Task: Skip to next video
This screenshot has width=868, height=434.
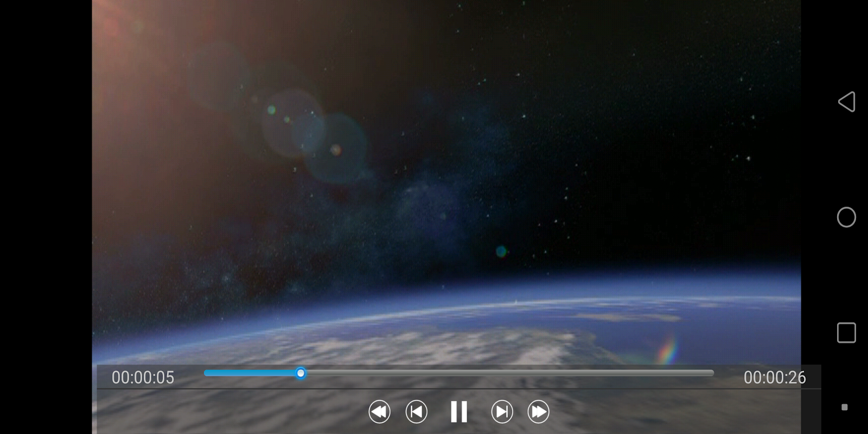Action: 502,412
